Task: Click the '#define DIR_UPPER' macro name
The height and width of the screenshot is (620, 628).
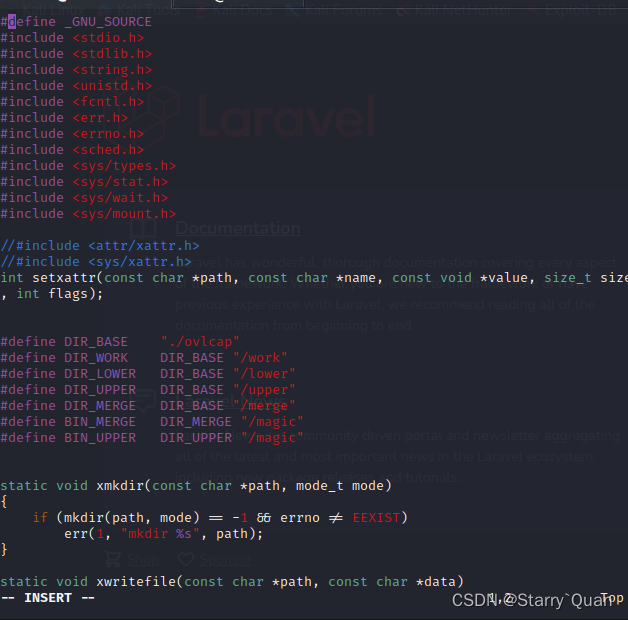Action: click(x=68, y=390)
